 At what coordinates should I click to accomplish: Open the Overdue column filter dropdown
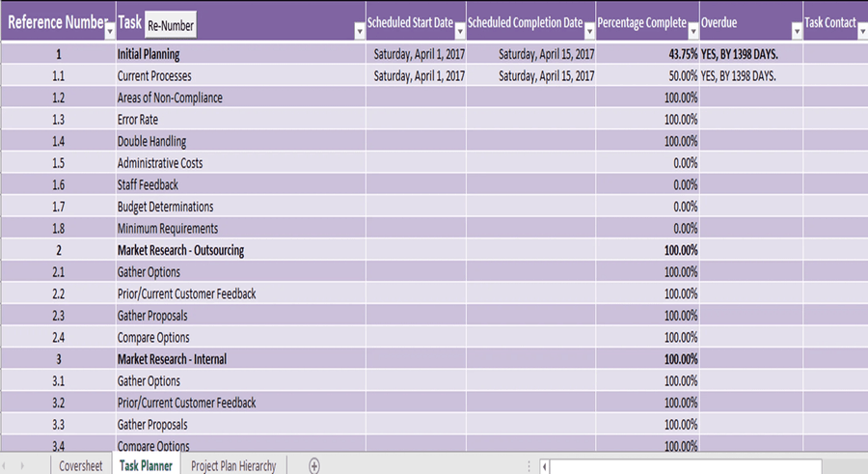797,32
